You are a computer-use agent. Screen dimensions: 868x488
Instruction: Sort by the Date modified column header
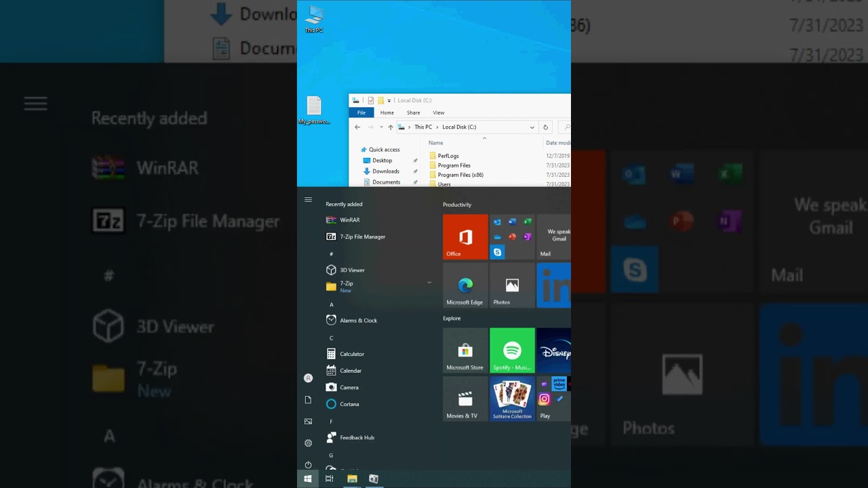coord(558,143)
